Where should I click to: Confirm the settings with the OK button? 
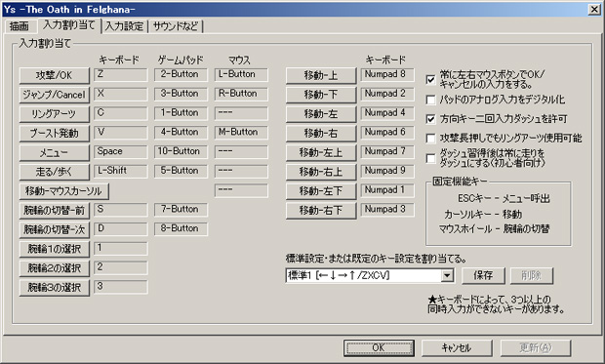pos(379,347)
